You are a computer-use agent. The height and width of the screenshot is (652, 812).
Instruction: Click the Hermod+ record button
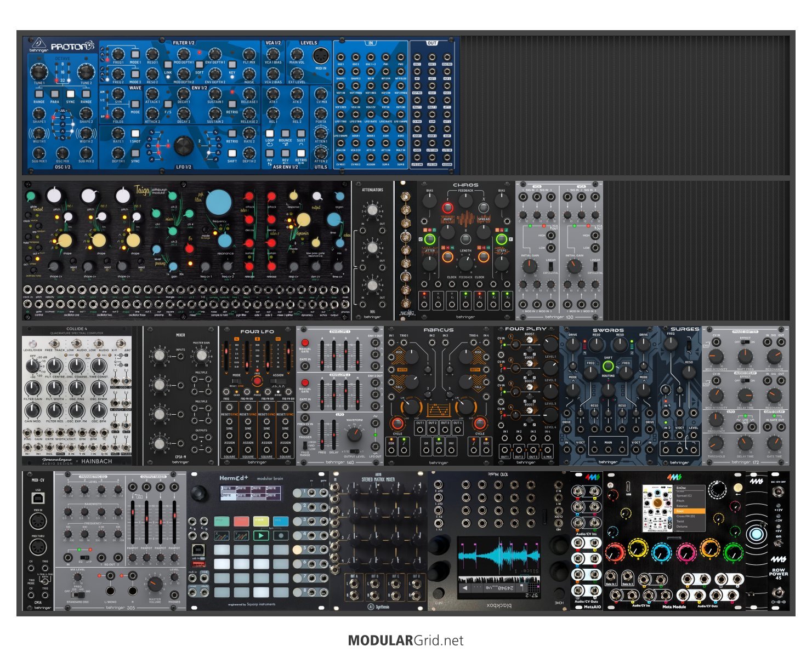pyautogui.click(x=281, y=535)
